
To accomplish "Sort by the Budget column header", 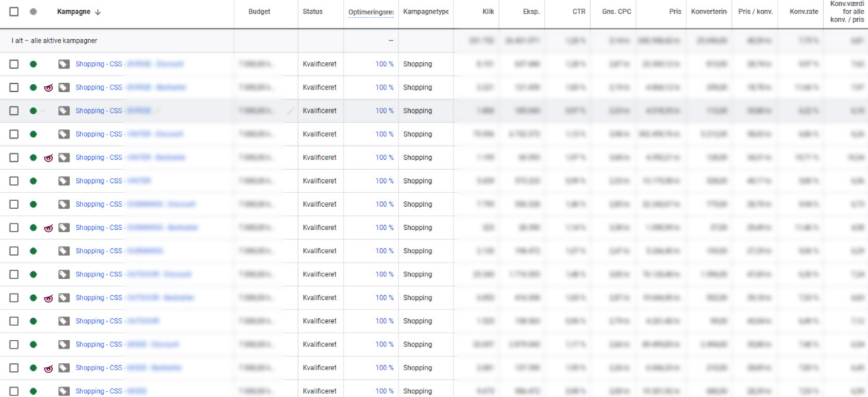I will click(x=259, y=12).
